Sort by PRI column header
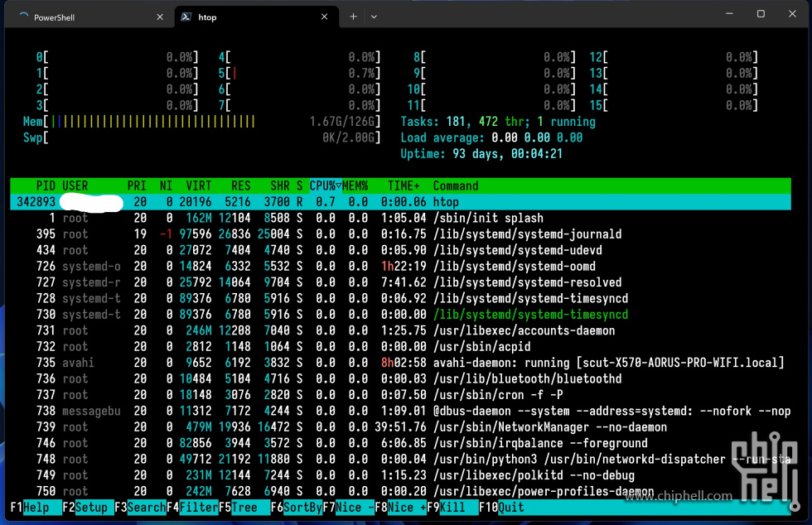This screenshot has width=812, height=525. pyautogui.click(x=137, y=185)
